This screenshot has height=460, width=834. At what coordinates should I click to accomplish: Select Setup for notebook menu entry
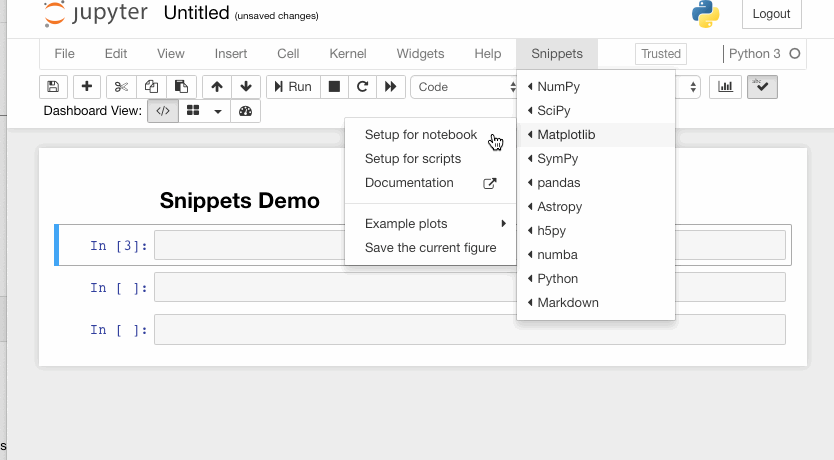pos(420,135)
